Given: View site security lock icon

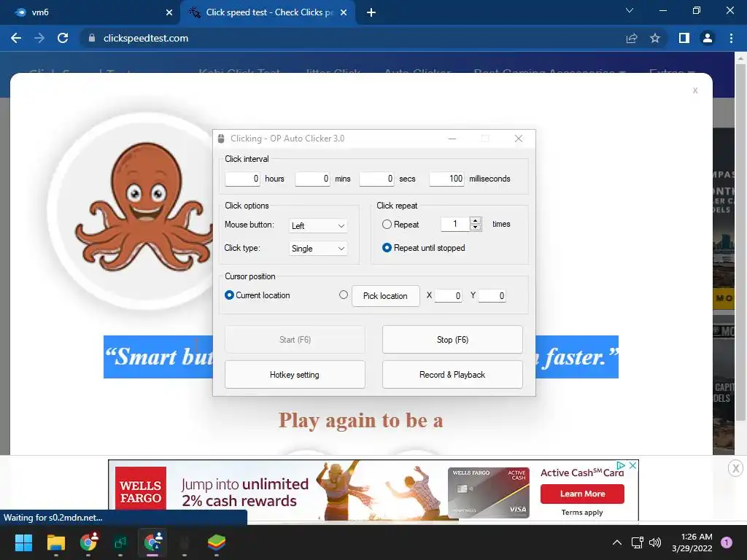Looking at the screenshot, I should [91, 38].
